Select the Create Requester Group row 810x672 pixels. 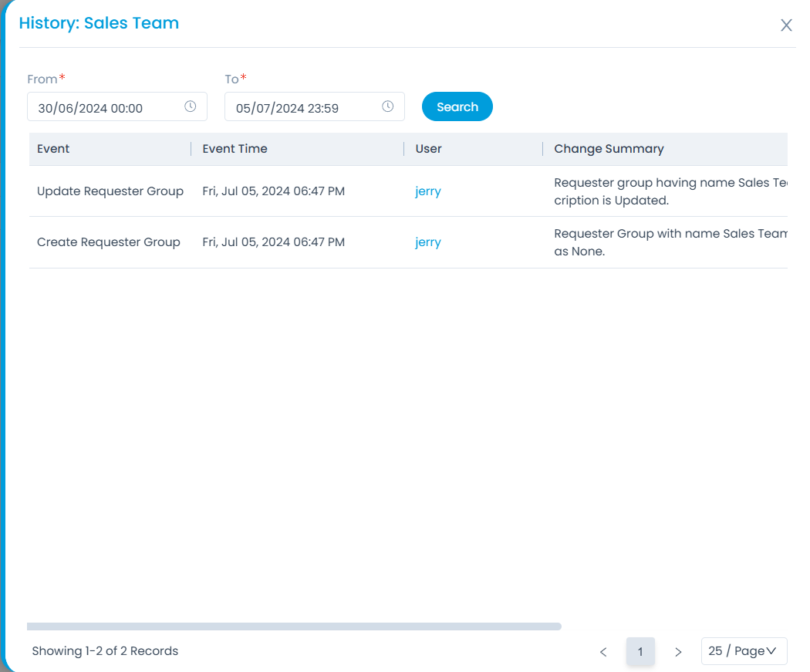point(109,242)
